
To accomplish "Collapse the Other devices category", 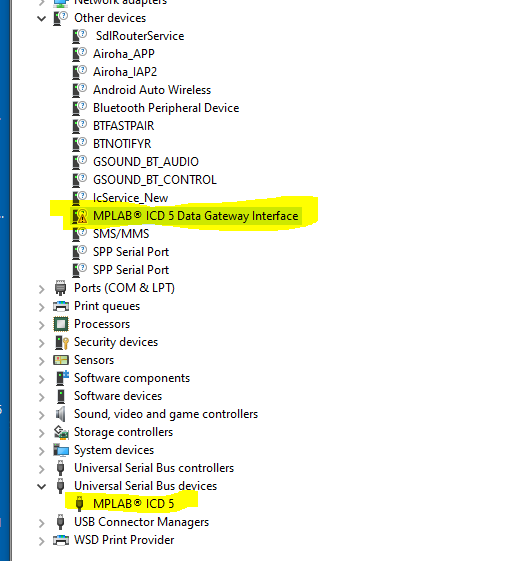I will click(42, 18).
